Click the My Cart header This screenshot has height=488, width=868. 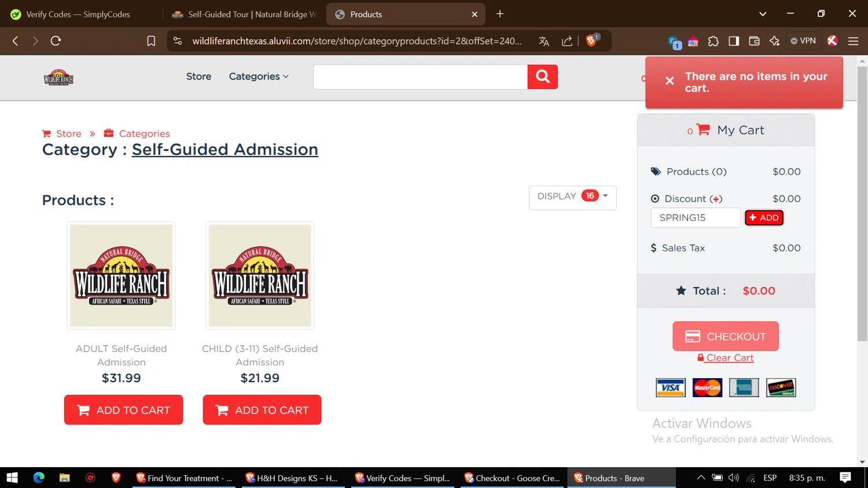pos(726,130)
